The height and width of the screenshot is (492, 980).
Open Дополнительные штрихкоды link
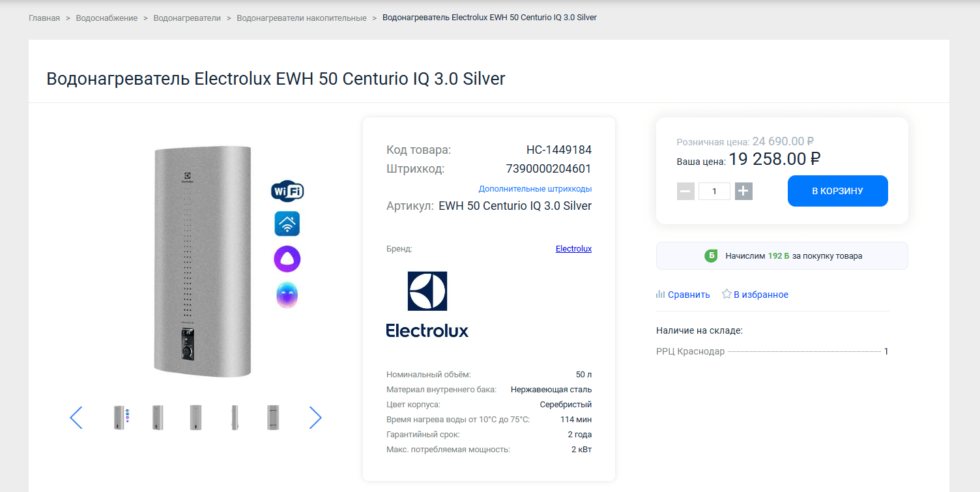pos(535,189)
